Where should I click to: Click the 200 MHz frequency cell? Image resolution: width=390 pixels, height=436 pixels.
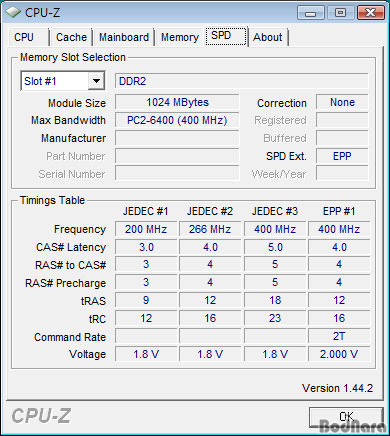click(x=146, y=229)
